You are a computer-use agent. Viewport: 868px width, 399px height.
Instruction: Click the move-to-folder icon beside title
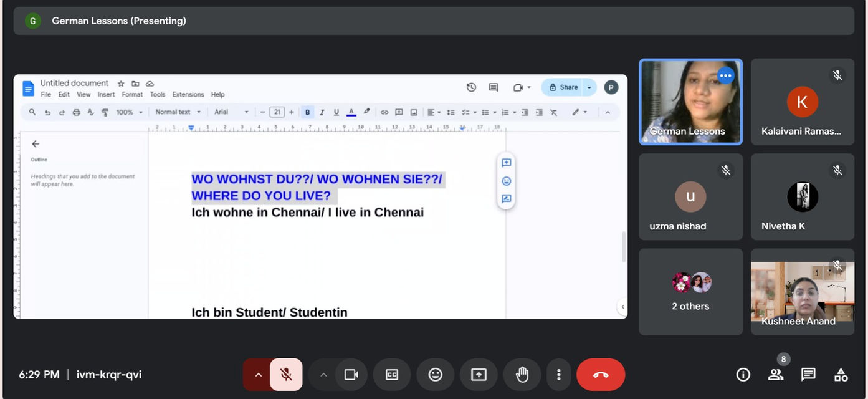click(x=135, y=84)
